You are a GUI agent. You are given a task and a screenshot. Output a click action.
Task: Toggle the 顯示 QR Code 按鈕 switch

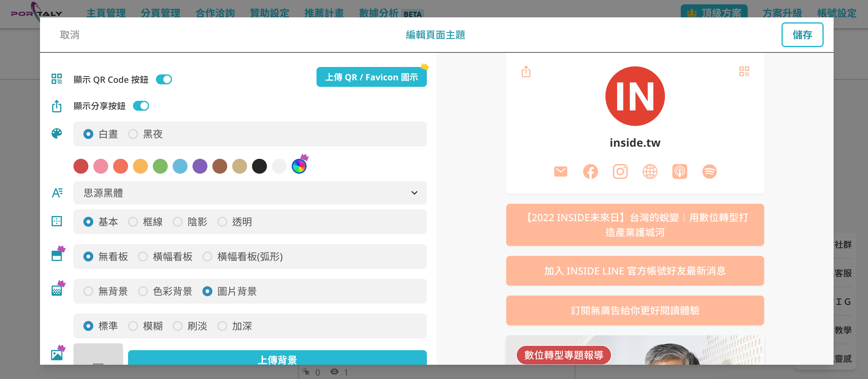pyautogui.click(x=164, y=80)
